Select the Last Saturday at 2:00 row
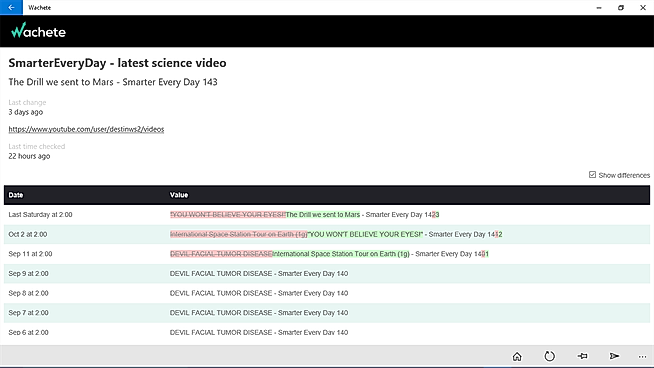The width and height of the screenshot is (654, 368). [327, 214]
